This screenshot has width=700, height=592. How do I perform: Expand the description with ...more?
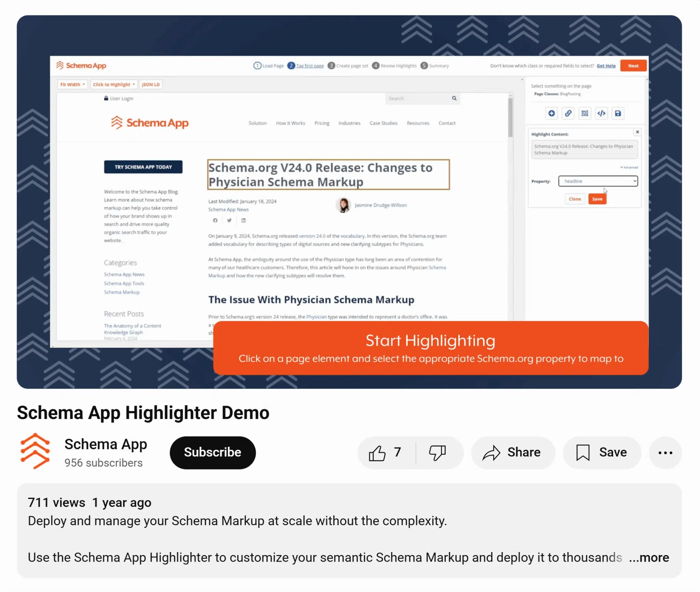649,557
